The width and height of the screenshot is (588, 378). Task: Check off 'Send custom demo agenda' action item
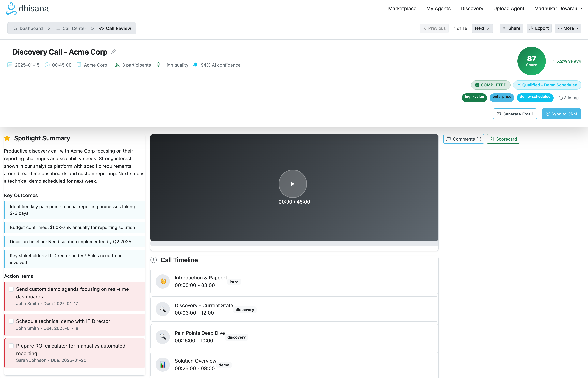(x=11, y=289)
